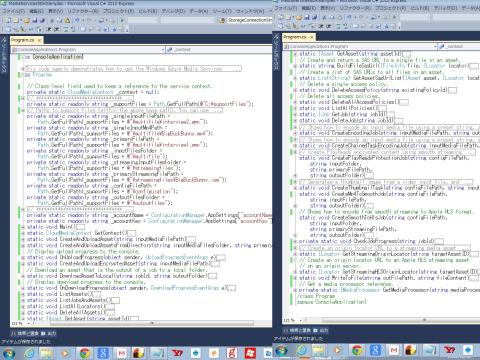Viewport: 480px width, 360px height.
Task: Open Gmail icon on the right taskbar
Action: 394,350
